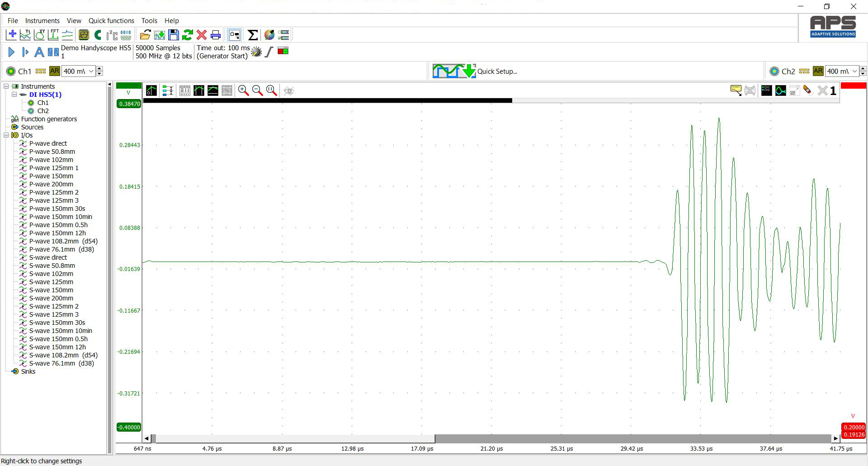Open the View menu

coord(74,21)
